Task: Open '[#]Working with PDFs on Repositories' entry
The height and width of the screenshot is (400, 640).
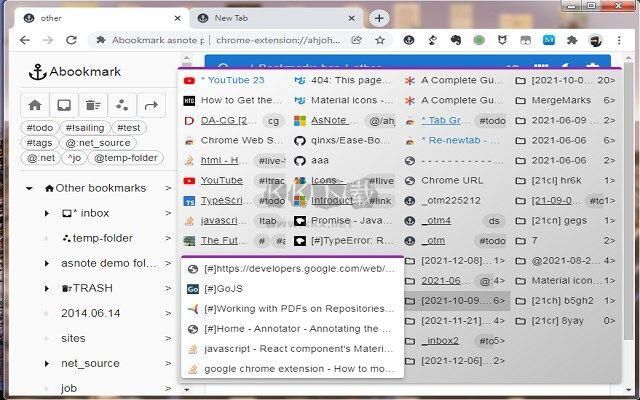Action: pos(292,309)
